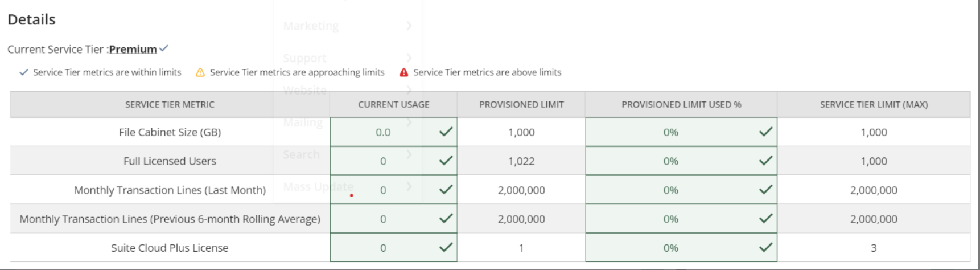The image size is (980, 270).
Task: Expand the Marketing submenu chevron
Action: 409,26
